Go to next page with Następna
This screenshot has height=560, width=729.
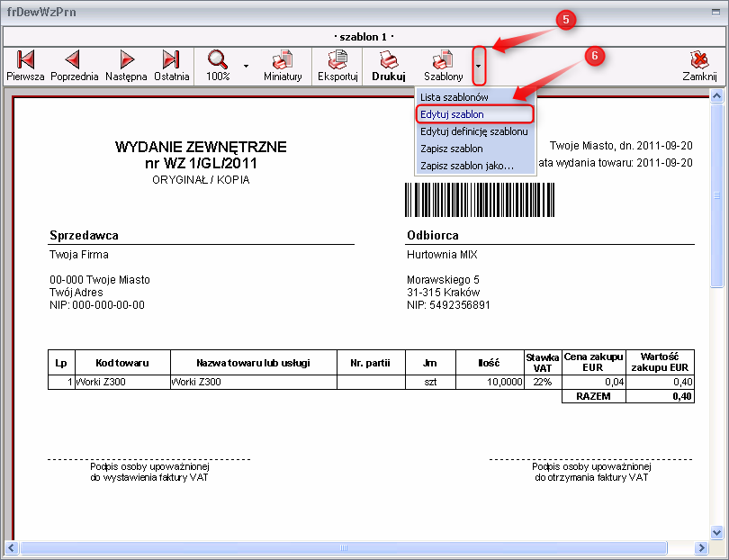[126, 65]
